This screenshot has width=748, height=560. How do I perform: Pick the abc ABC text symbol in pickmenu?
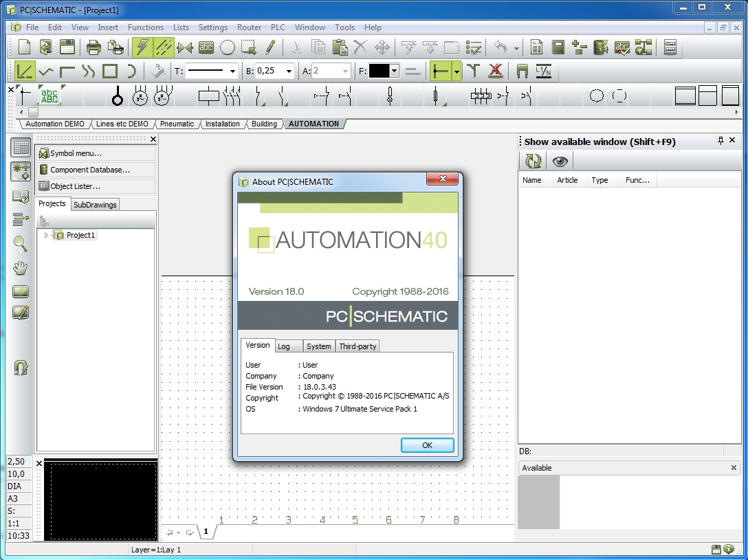pos(49,96)
